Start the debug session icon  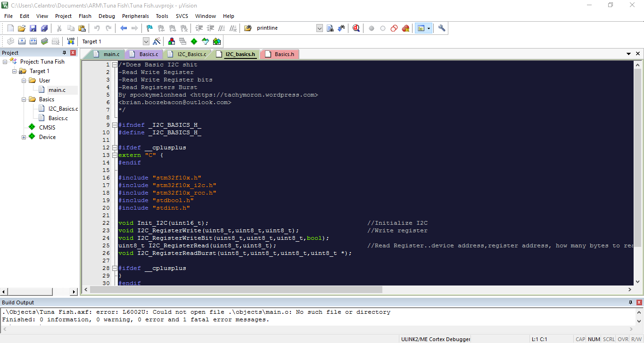click(356, 28)
